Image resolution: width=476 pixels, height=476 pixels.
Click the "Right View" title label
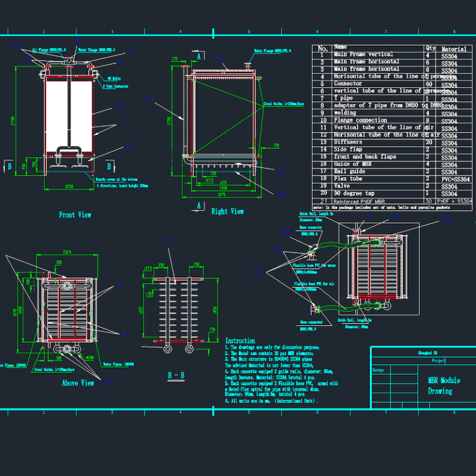227,211
